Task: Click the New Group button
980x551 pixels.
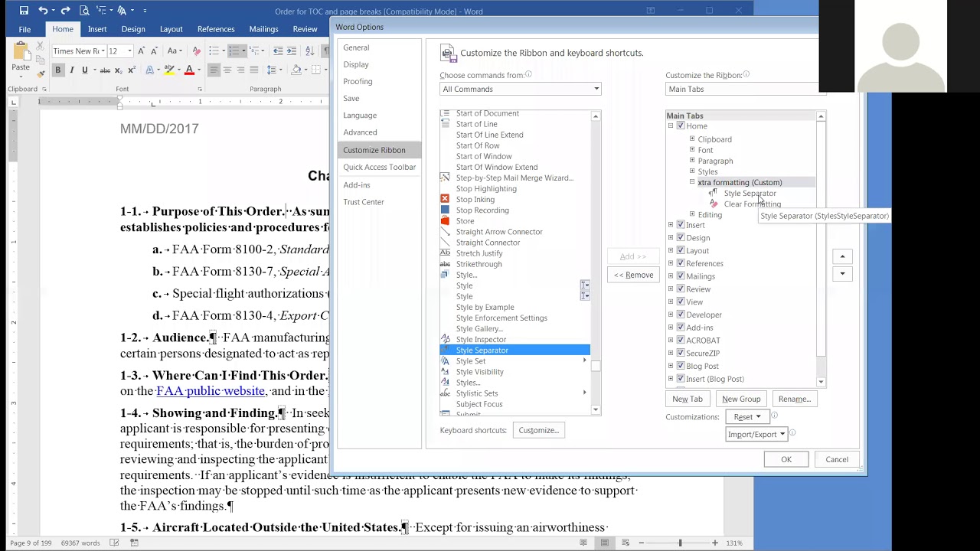Action: click(x=741, y=399)
